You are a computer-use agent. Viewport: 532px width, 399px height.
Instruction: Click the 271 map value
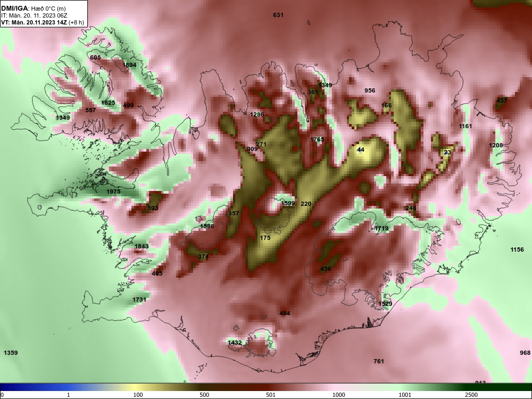coord(261,144)
